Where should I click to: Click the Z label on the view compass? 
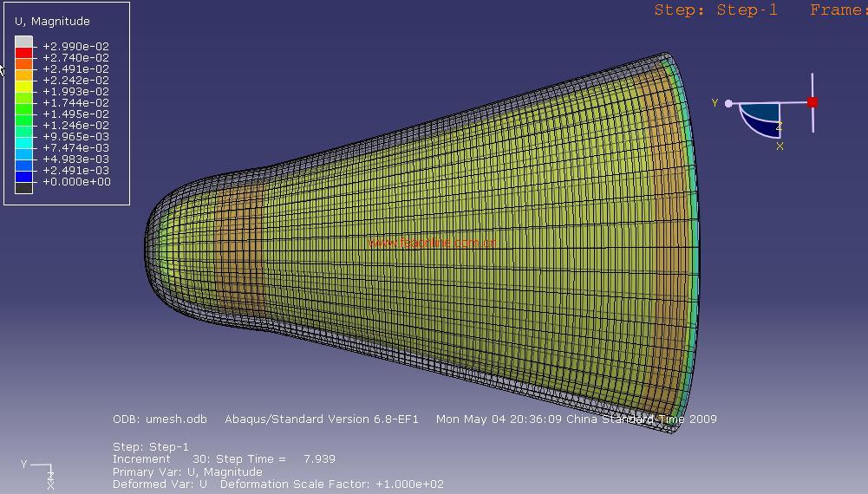pyautogui.click(x=779, y=127)
